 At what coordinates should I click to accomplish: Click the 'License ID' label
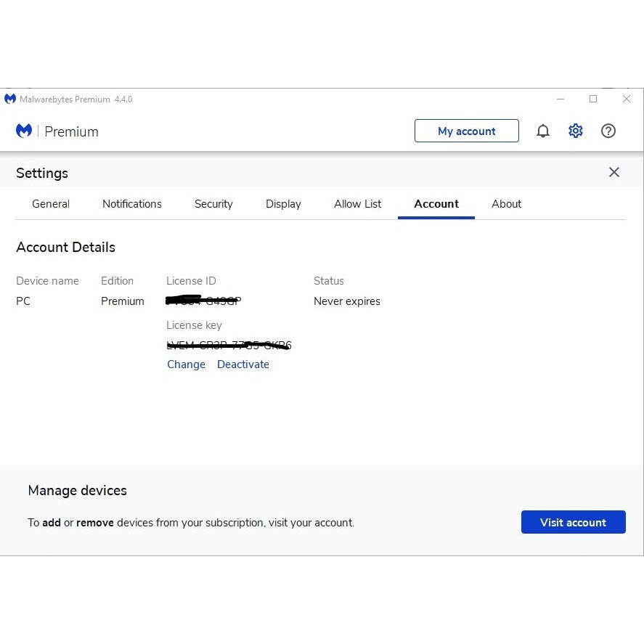point(191,281)
